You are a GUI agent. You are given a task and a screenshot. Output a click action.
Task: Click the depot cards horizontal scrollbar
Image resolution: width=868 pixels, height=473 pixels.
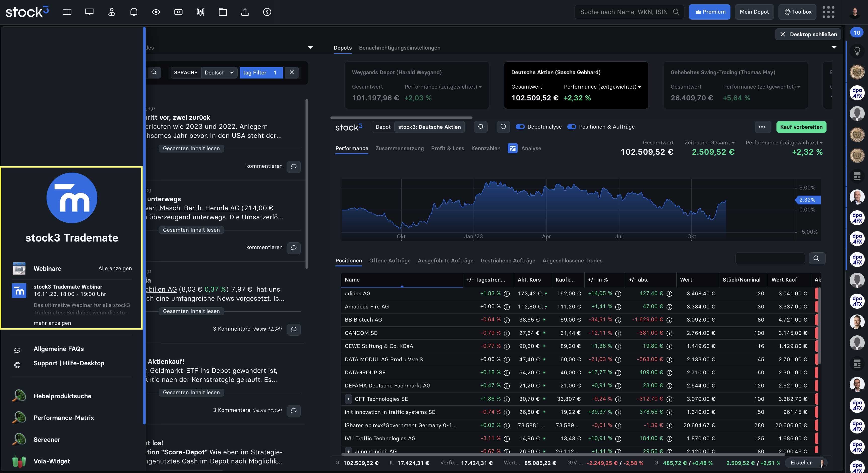point(401,118)
